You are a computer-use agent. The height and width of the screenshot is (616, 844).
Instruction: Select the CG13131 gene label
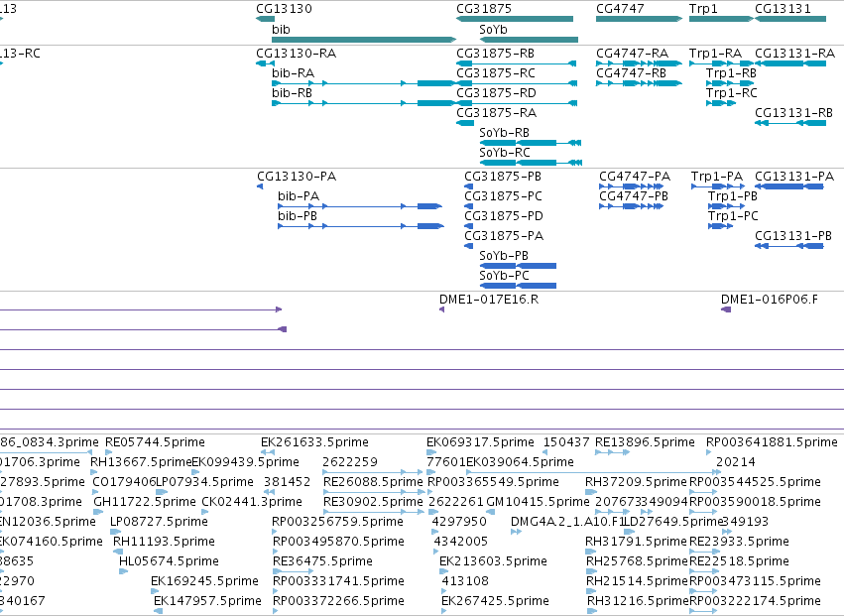783,9
